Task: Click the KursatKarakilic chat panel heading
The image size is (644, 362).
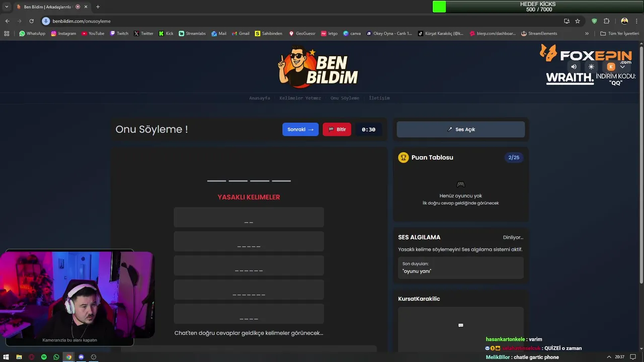Action: (419, 299)
